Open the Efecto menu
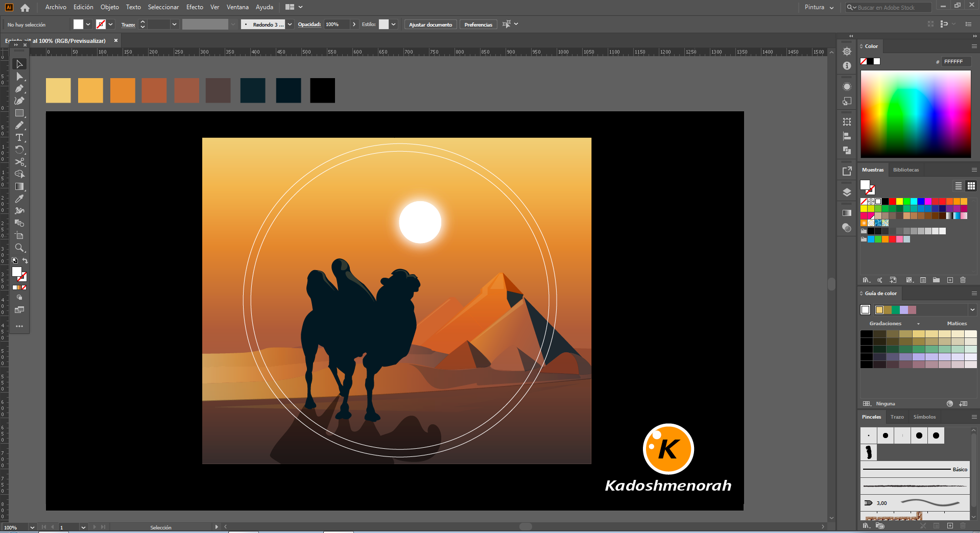The image size is (980, 533). pos(195,7)
